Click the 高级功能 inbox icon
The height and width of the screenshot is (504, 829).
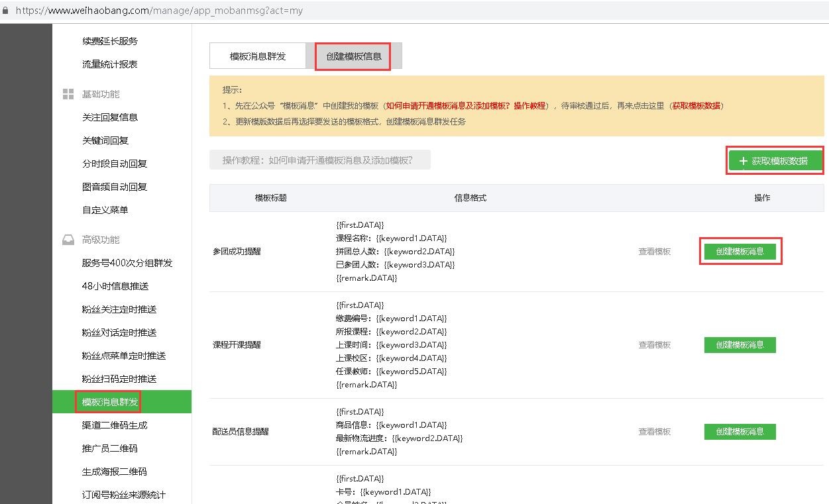click(68, 240)
